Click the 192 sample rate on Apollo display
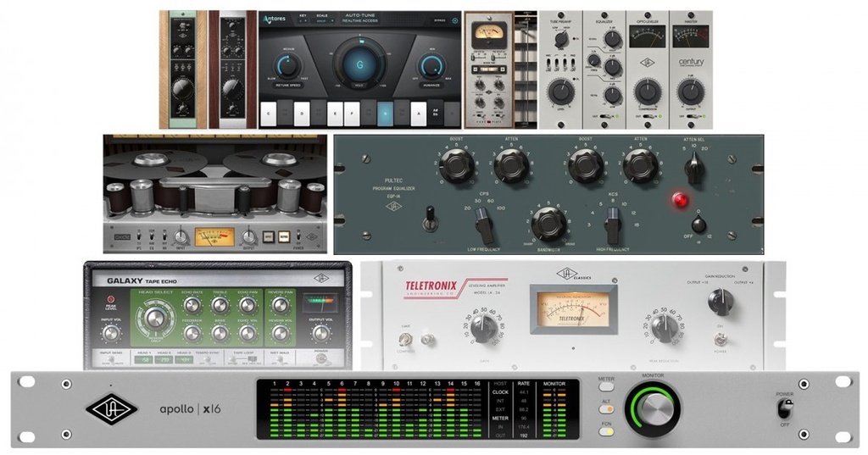 click(523, 436)
